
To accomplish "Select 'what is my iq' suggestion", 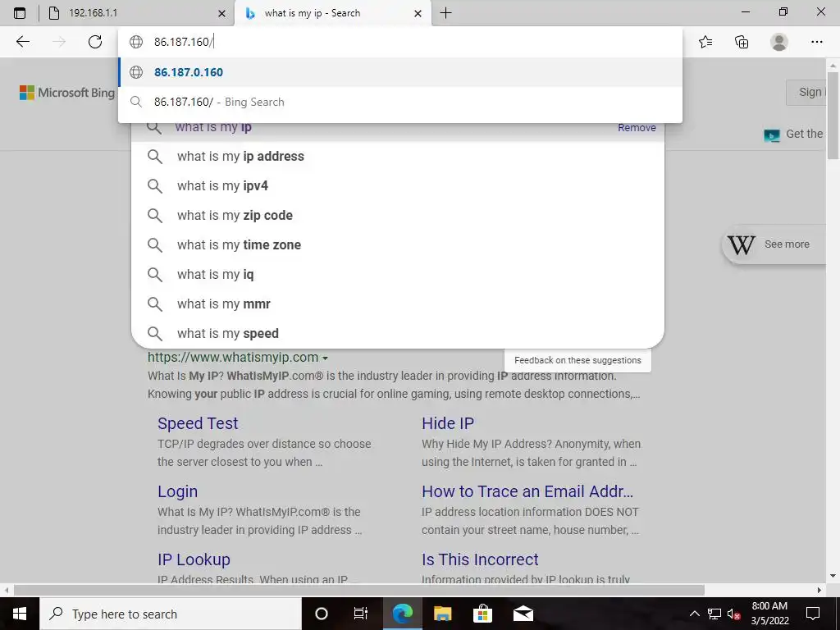I will pyautogui.click(x=398, y=274).
